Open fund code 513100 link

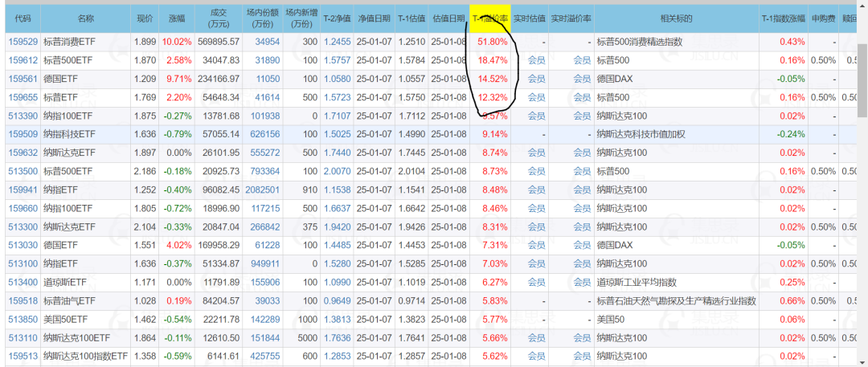pos(23,263)
